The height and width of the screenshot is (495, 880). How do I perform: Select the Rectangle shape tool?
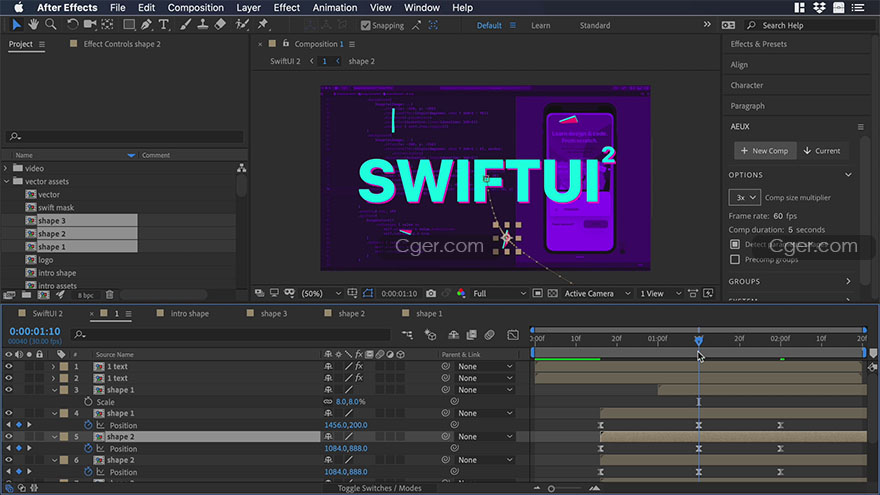(129, 25)
